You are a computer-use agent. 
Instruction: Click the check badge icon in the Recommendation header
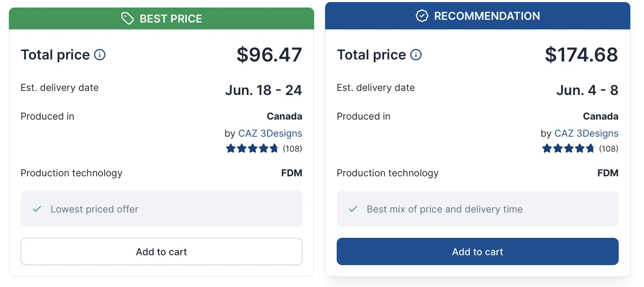422,16
